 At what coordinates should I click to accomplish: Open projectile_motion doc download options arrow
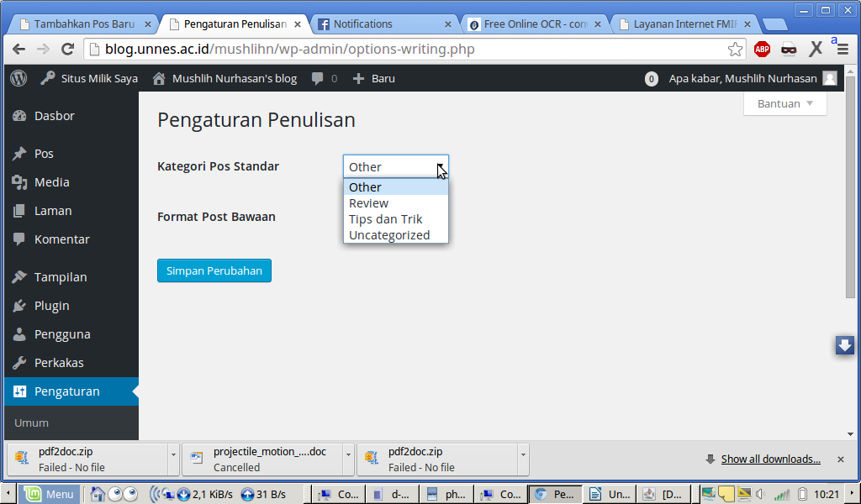(348, 454)
